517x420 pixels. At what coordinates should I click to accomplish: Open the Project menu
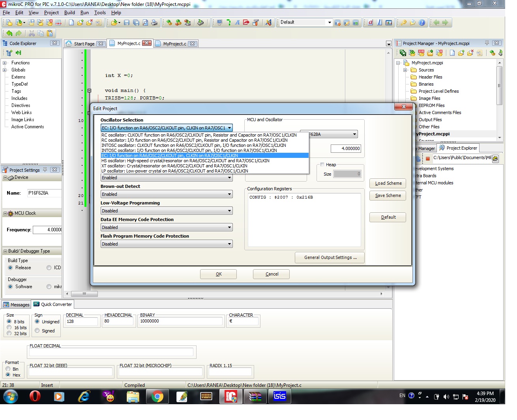coord(51,13)
